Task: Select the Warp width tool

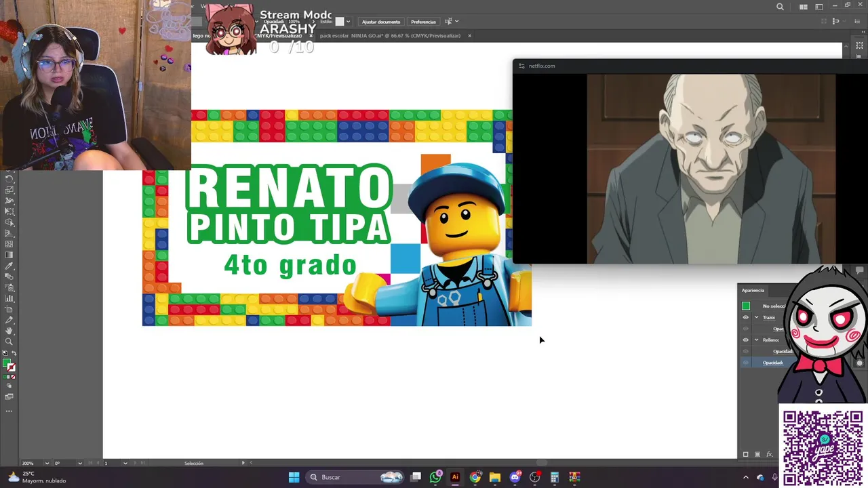Action: [9, 201]
